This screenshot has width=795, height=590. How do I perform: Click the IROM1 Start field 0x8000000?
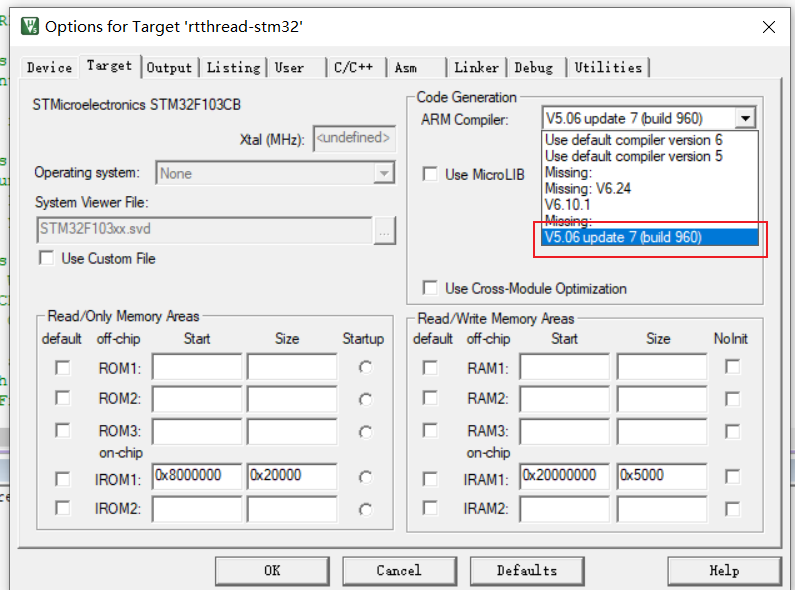pyautogui.click(x=197, y=476)
